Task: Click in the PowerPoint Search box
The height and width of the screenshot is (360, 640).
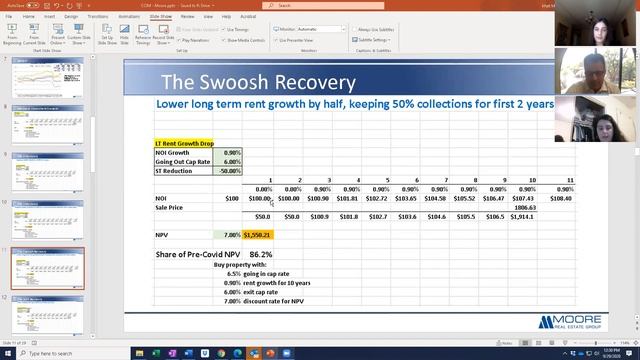Action: [323, 6]
